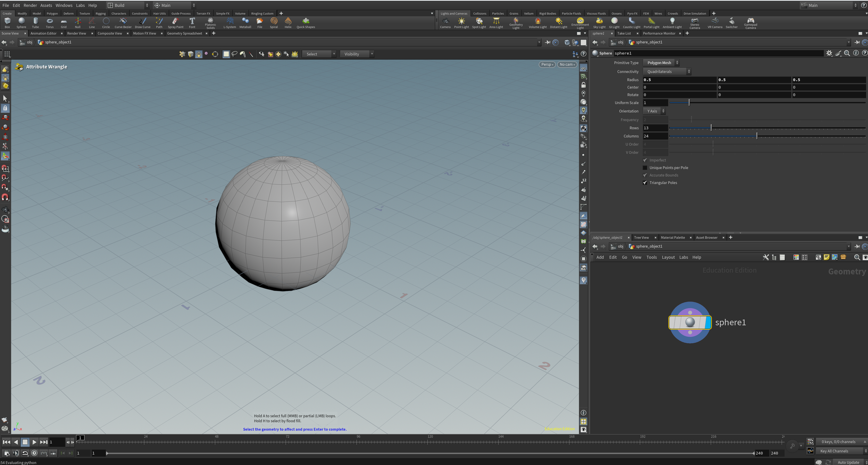Screen dimensions: 868x465
Task: Switch to the Geometry Spreadsheet tab
Action: 184,33
